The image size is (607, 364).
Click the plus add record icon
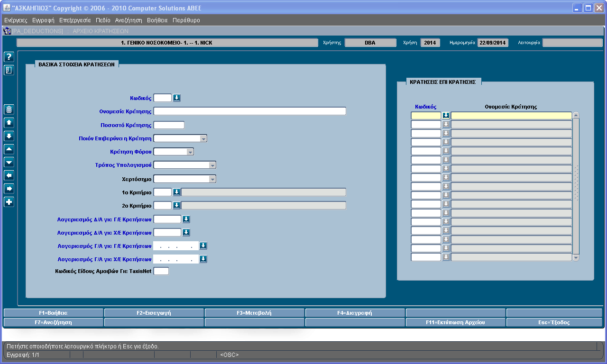click(x=9, y=202)
